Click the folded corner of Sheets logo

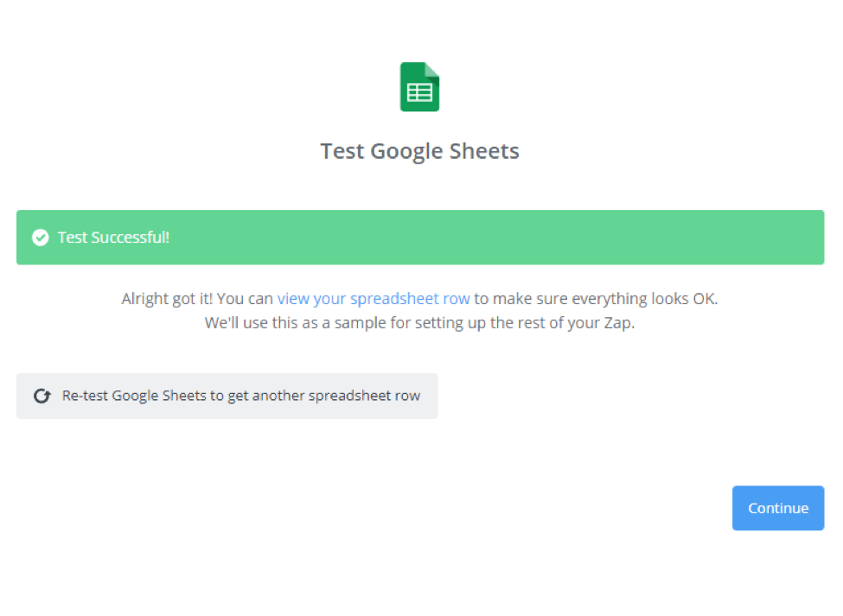pyautogui.click(x=431, y=70)
